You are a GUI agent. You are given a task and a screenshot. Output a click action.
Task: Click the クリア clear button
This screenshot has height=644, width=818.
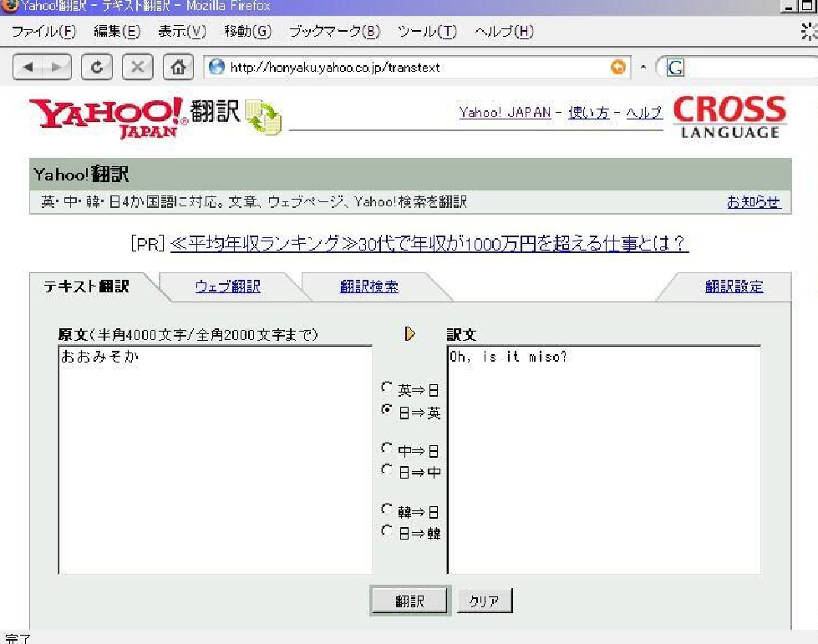485,601
